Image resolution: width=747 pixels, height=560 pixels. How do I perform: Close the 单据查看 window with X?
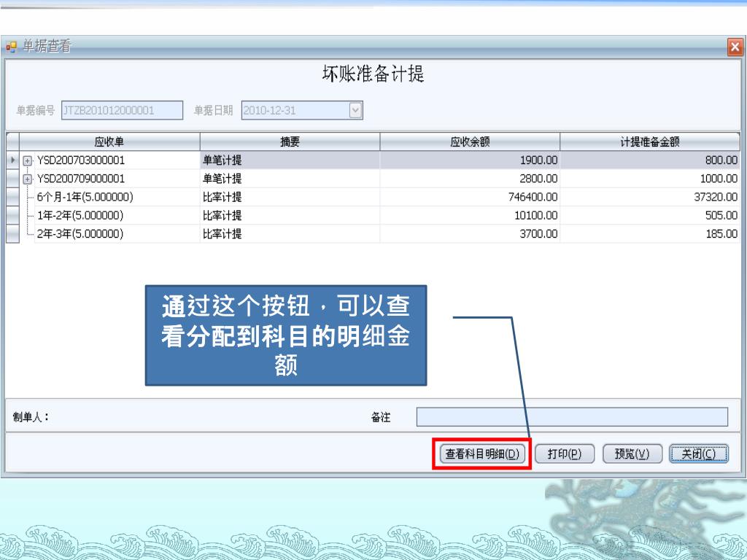click(735, 47)
